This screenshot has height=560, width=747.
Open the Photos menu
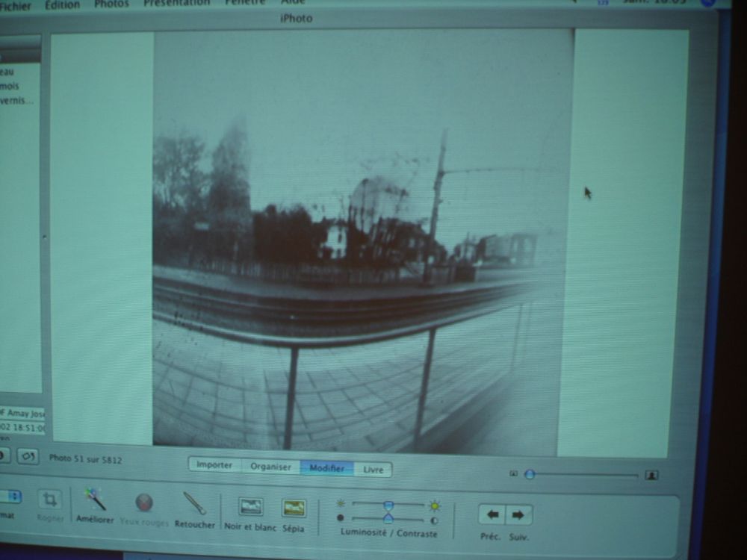coord(111,4)
